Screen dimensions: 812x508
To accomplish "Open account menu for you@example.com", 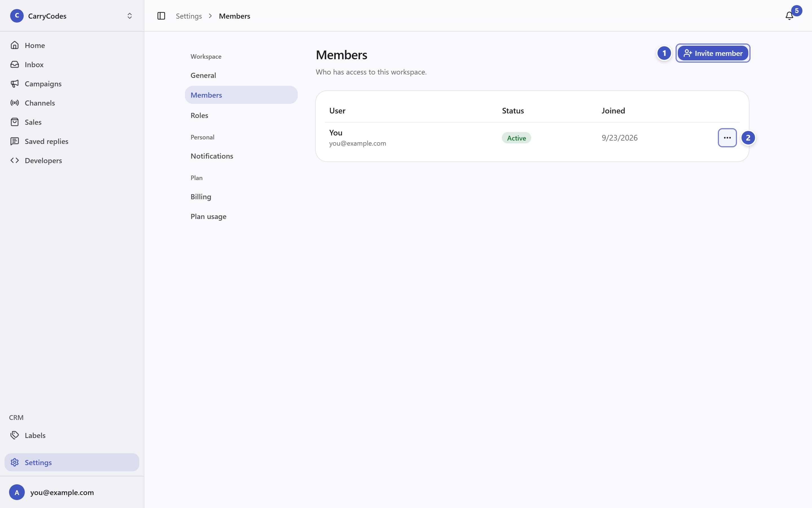I will [x=72, y=492].
